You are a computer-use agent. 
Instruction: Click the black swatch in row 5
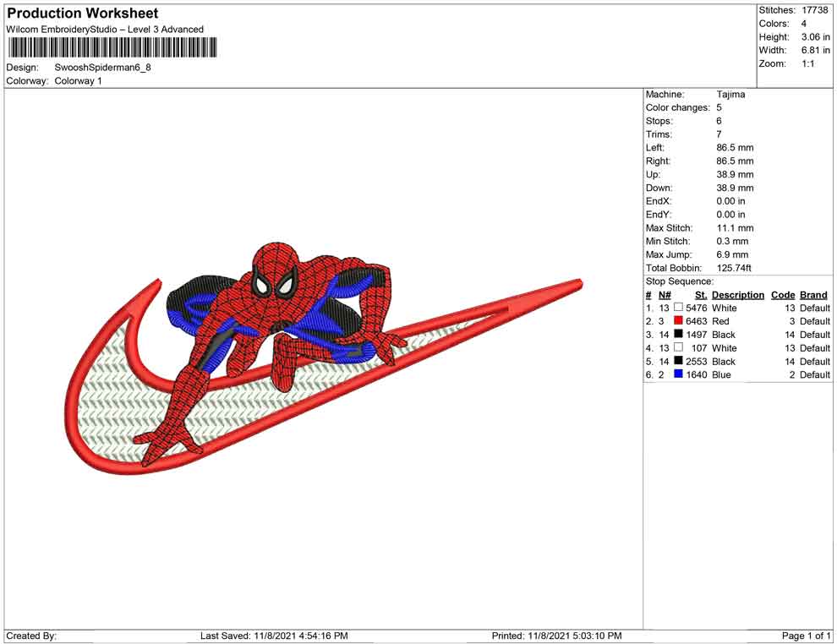pos(678,361)
